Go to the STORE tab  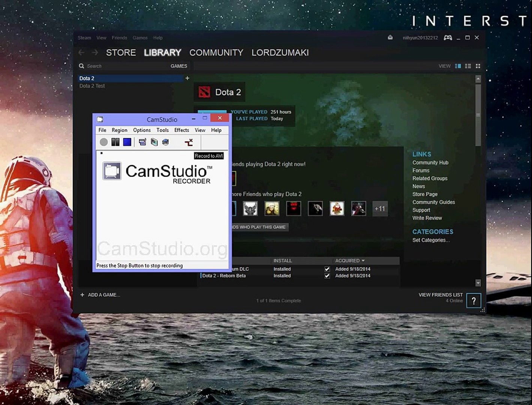click(x=121, y=52)
